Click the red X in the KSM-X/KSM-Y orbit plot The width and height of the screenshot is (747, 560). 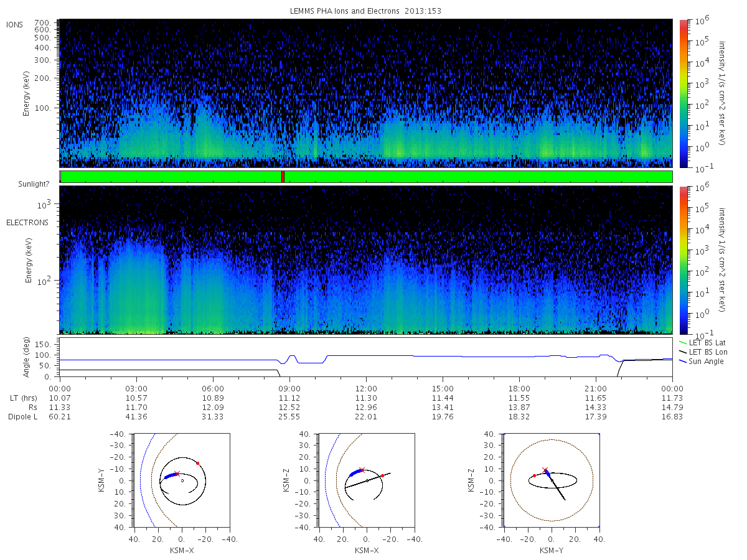point(177,474)
